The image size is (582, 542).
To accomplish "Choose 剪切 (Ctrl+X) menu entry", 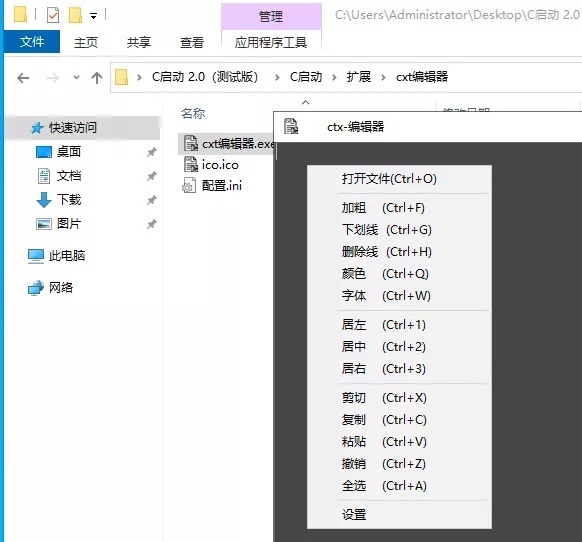I will tap(399, 398).
